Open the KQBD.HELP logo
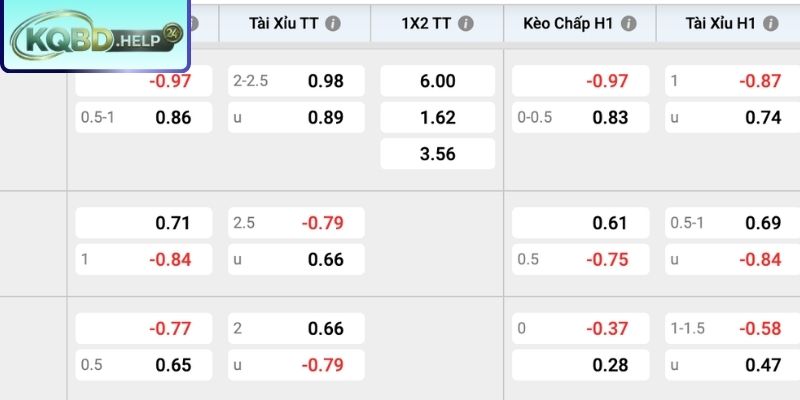This screenshot has width=800, height=400. click(x=95, y=35)
